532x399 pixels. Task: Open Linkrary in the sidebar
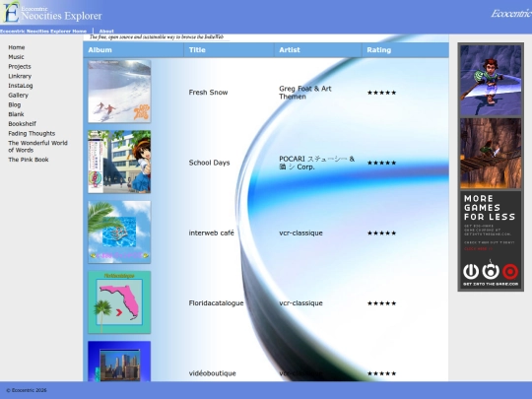coord(20,76)
